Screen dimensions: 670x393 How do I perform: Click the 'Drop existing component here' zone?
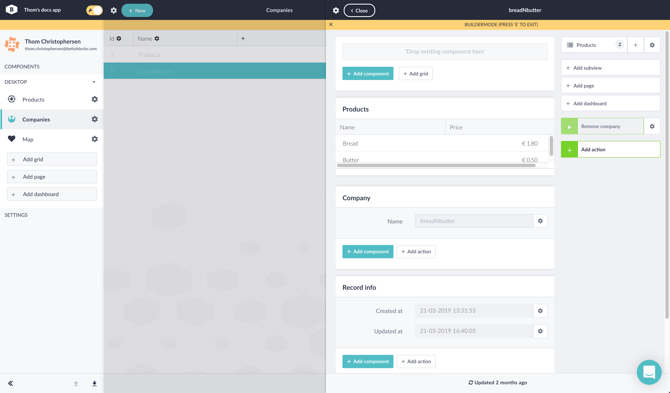pyautogui.click(x=445, y=52)
